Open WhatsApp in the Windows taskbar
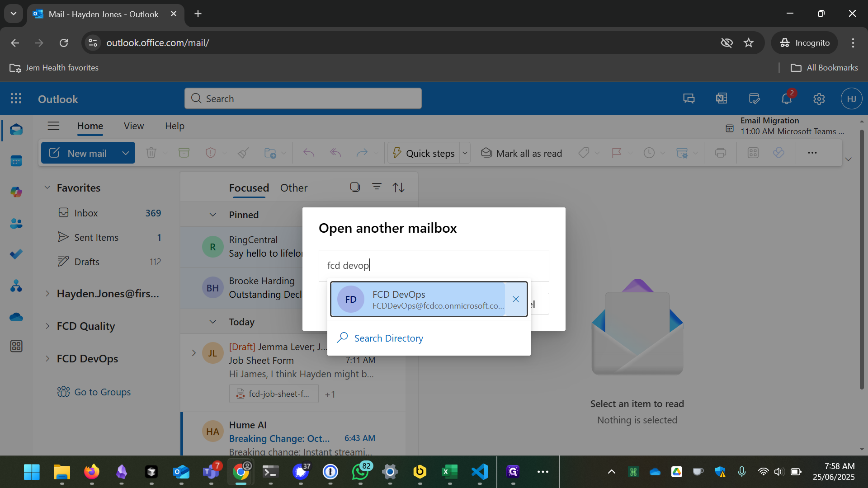 tap(360, 472)
